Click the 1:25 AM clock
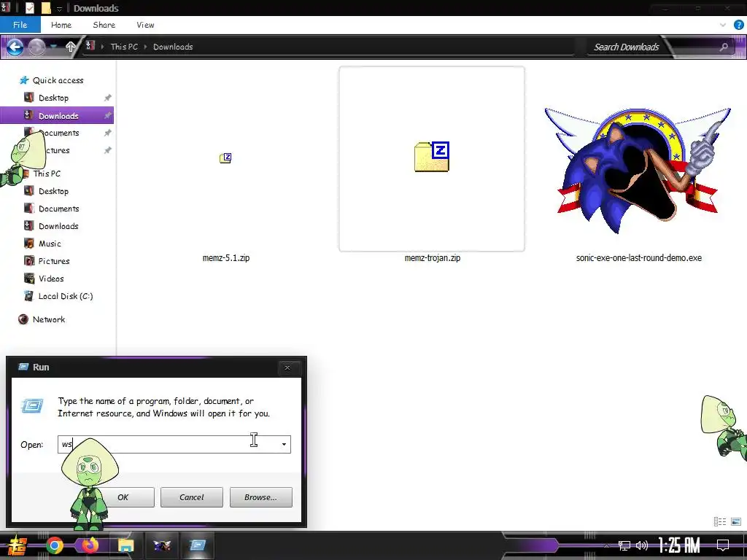This screenshot has width=747, height=560. (679, 545)
